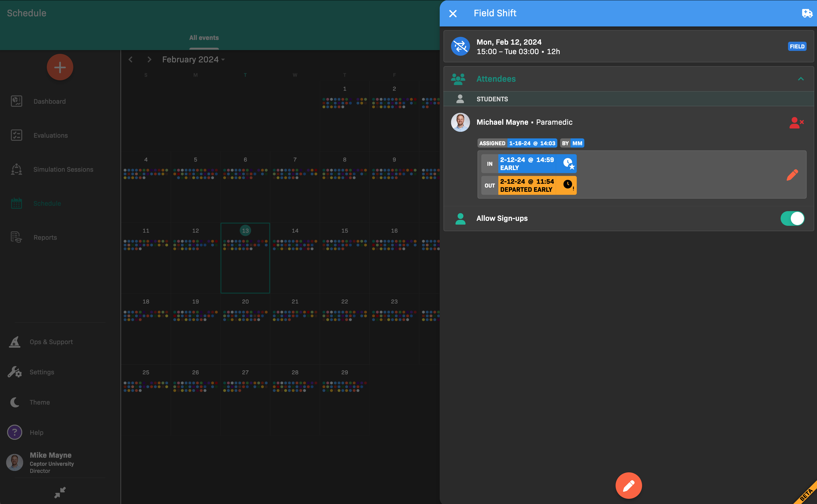Click the ambulance icon in Field Shift header

point(807,13)
